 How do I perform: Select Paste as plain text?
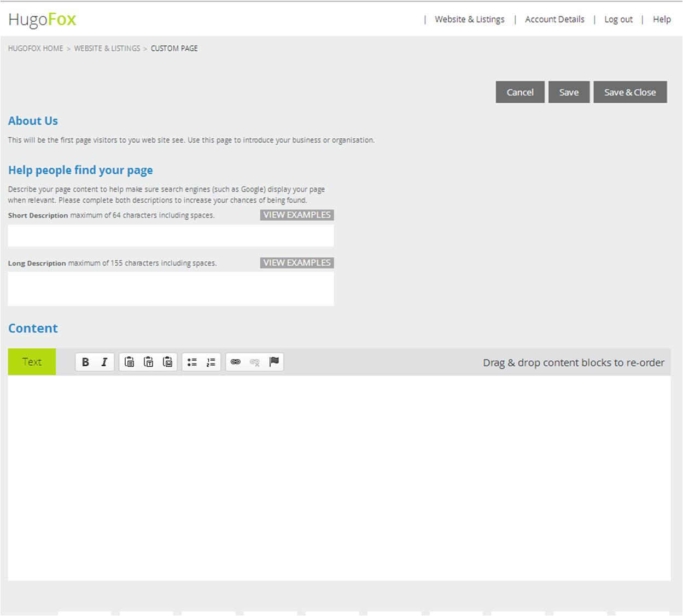(x=148, y=361)
